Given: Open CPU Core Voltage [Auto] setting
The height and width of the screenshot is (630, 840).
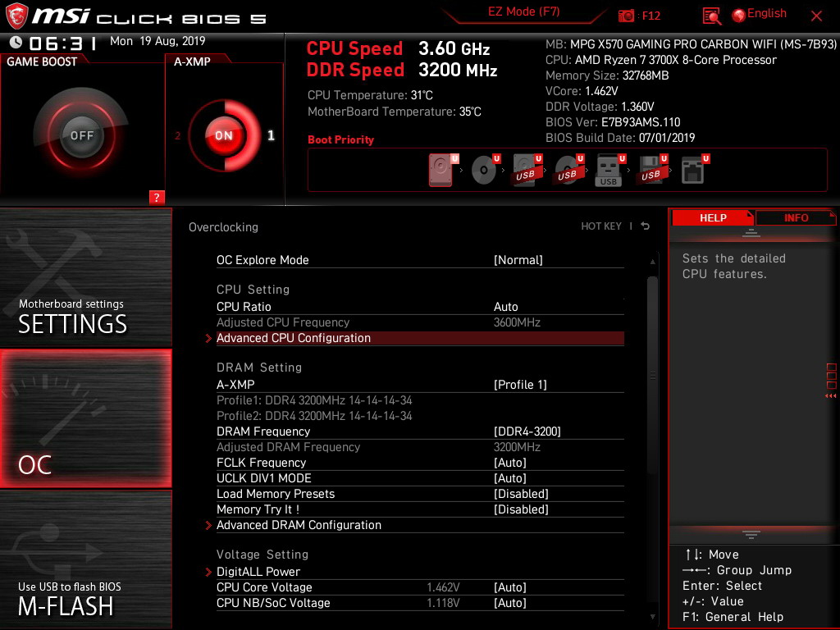Looking at the screenshot, I should [420, 587].
